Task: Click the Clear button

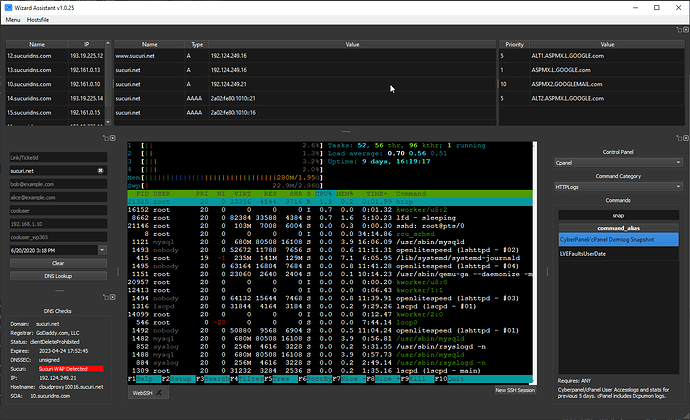Action: [58, 263]
